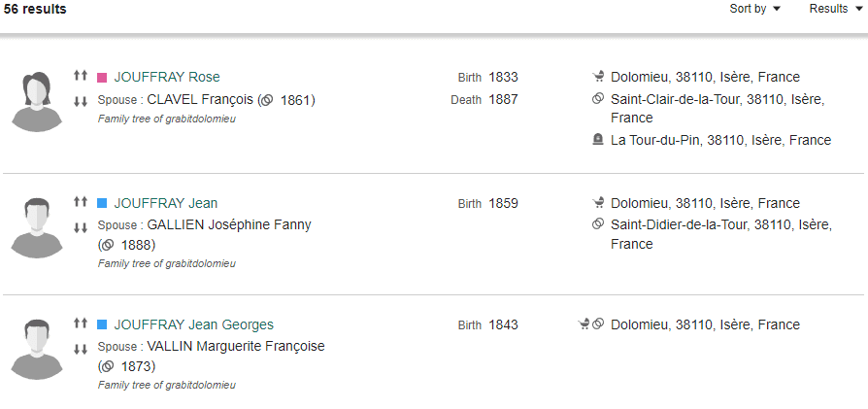Image resolution: width=868 pixels, height=409 pixels.
Task: Click the male avatar of JOUFFRAY Jean Georges
Action: point(37,349)
